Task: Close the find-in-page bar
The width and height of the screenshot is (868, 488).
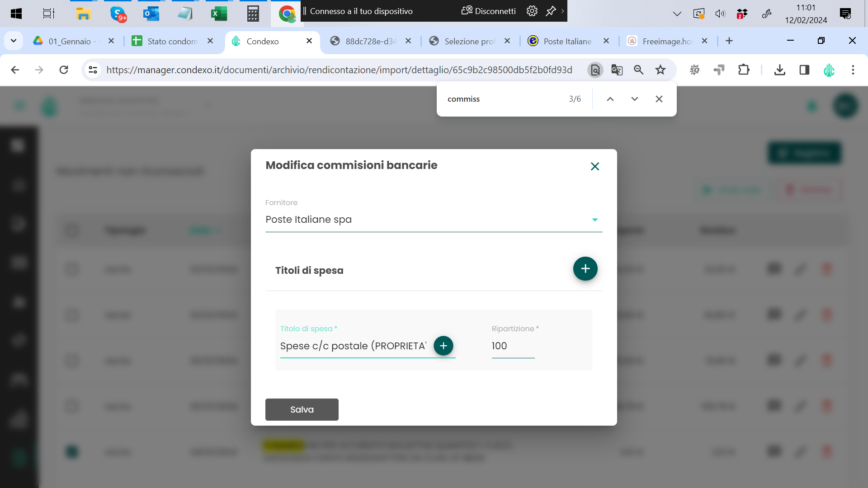Action: 659,99
